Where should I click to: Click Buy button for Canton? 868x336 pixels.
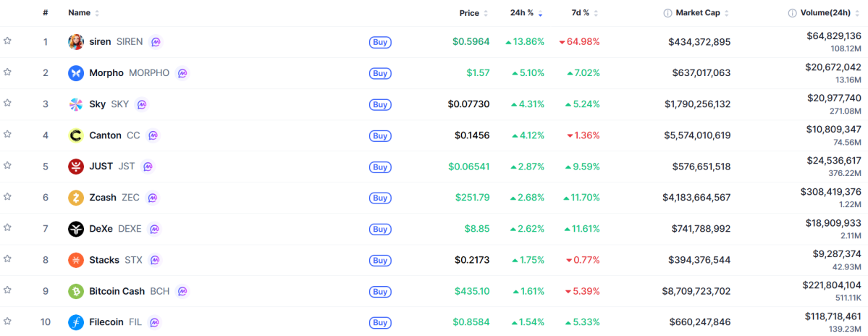pos(380,135)
